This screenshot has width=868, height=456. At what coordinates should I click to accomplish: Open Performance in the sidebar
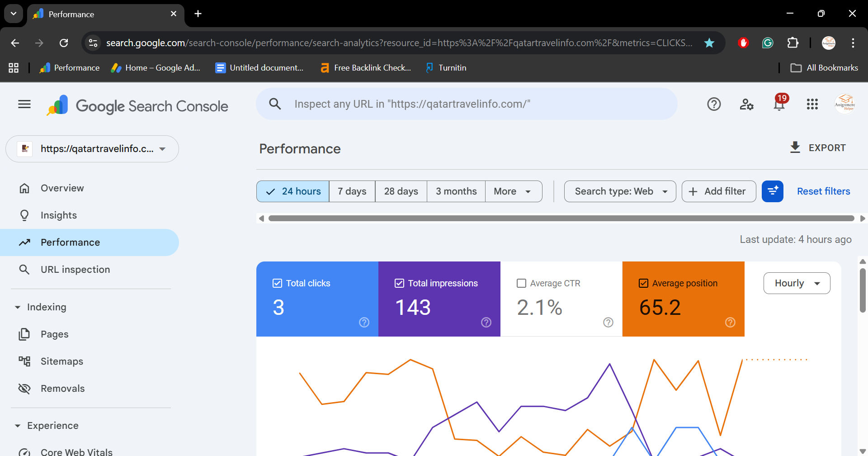(90, 242)
